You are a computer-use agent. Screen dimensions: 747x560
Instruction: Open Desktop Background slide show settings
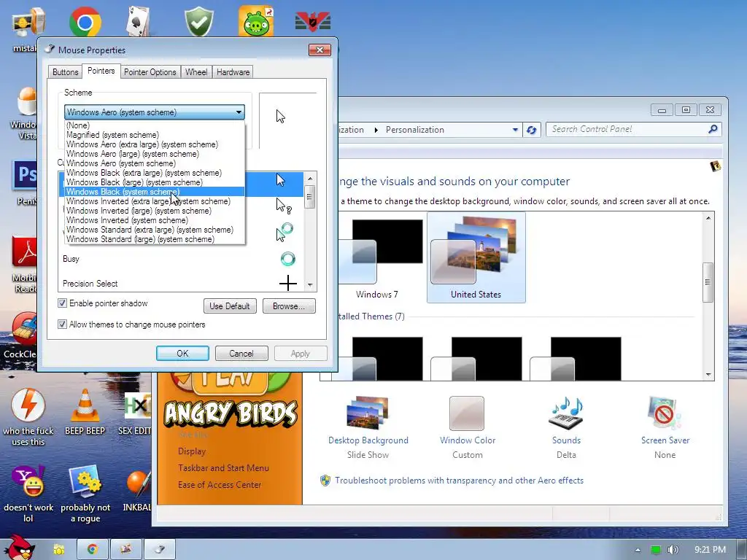pos(368,427)
